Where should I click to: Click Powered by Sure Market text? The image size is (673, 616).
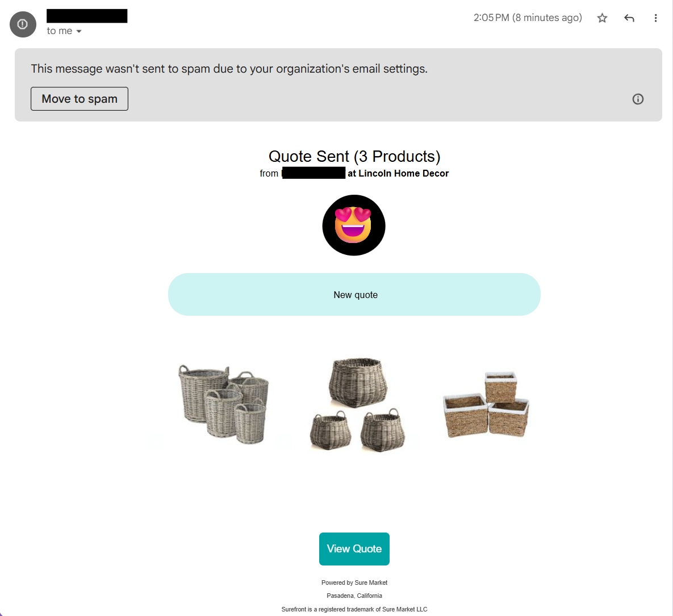pyautogui.click(x=354, y=583)
